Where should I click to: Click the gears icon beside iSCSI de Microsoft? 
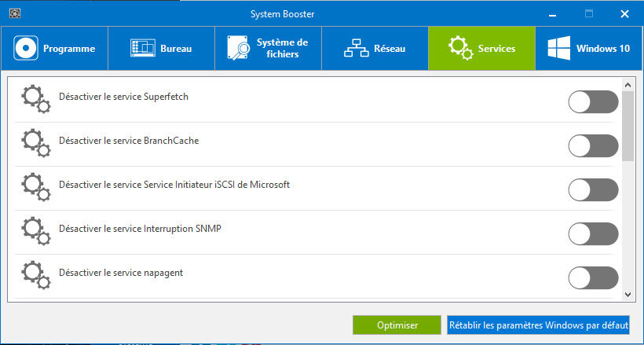(35, 187)
